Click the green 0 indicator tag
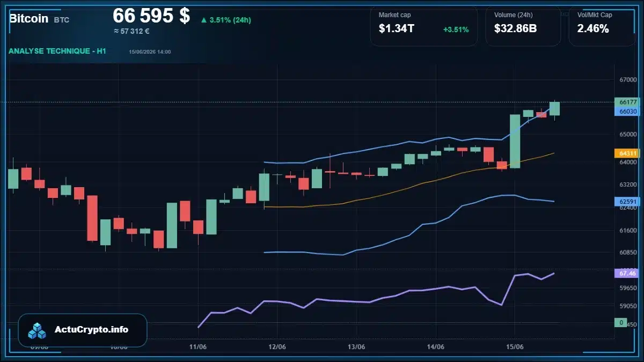Image resolution: width=644 pixels, height=362 pixels. [621, 323]
